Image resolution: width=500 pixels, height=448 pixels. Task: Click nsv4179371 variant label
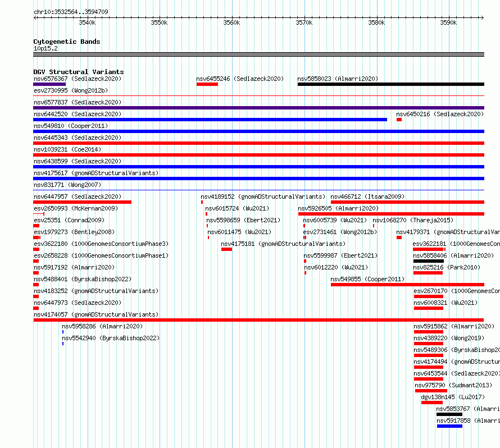(x=448, y=232)
